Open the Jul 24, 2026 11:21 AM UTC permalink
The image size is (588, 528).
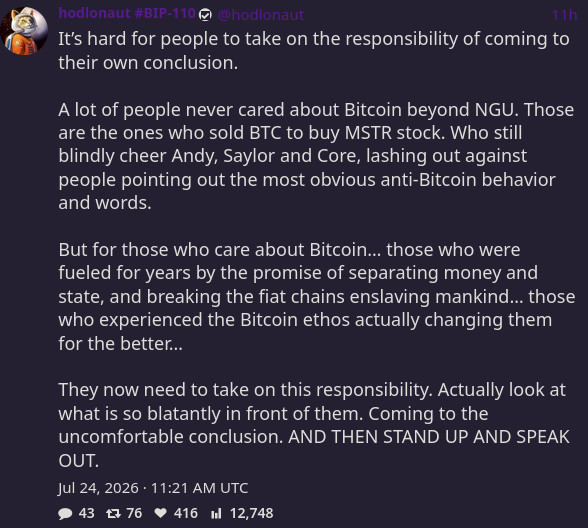(153, 488)
